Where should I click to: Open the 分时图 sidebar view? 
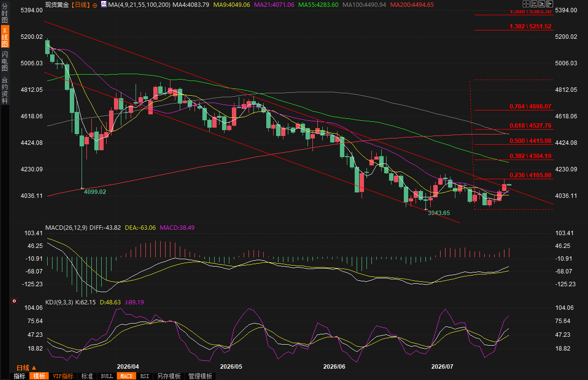click(4, 13)
